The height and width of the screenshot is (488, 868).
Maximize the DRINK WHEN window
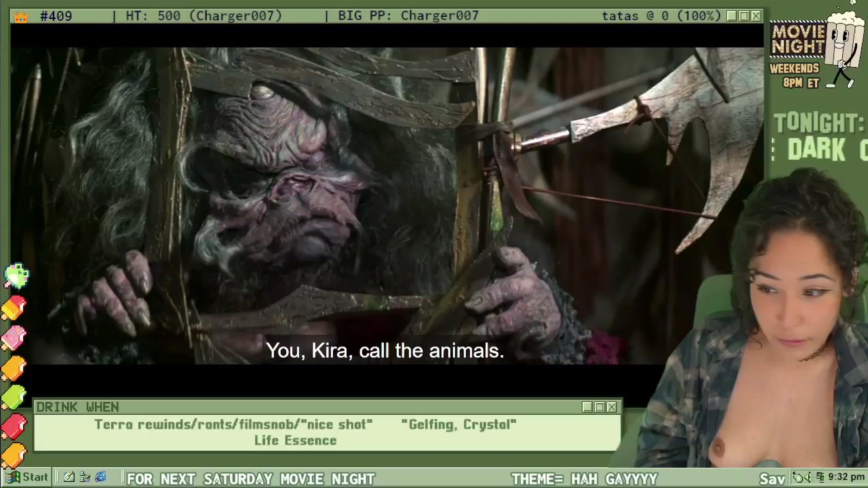(599, 407)
